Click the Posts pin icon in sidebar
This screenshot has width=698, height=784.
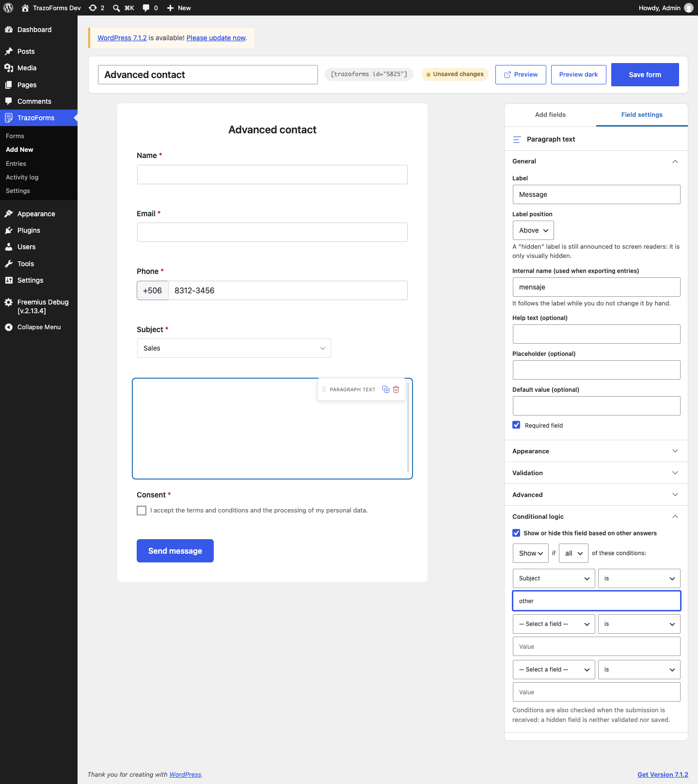9,51
